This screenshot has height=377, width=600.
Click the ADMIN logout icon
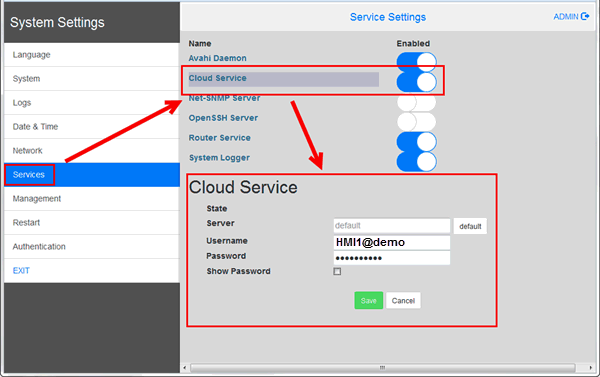click(585, 16)
